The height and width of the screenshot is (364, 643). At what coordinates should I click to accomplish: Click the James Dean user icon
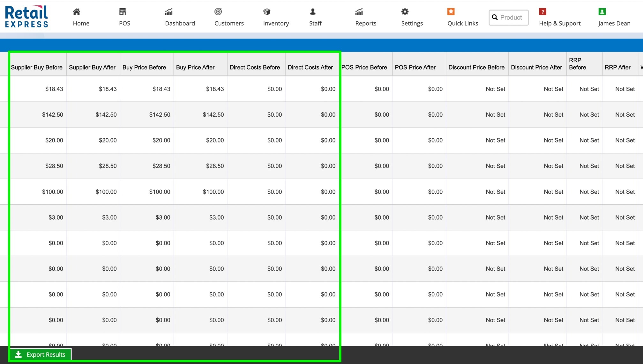pos(602,12)
